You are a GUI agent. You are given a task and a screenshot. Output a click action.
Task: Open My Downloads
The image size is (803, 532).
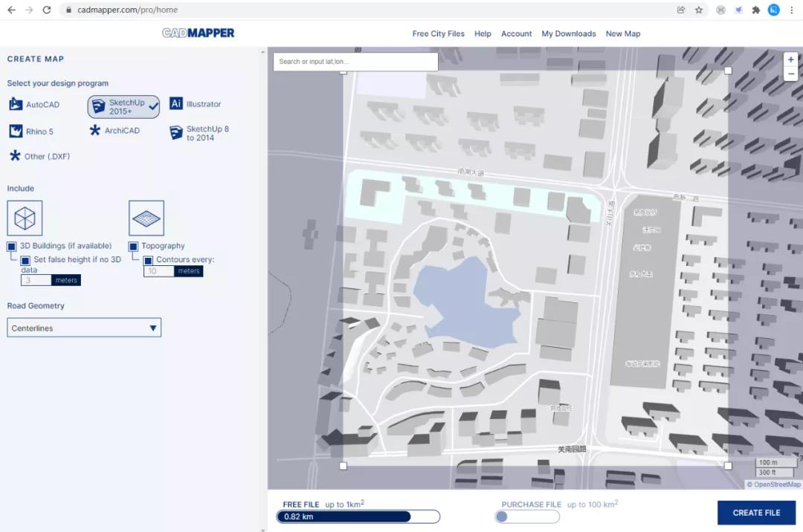[569, 33]
